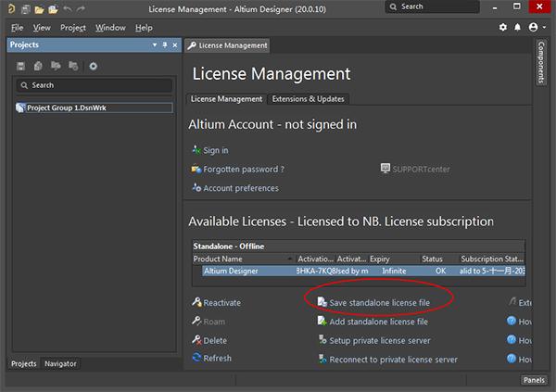The height and width of the screenshot is (392, 556).
Task: Click the blue help icon beside Setup private server
Action: (x=511, y=340)
